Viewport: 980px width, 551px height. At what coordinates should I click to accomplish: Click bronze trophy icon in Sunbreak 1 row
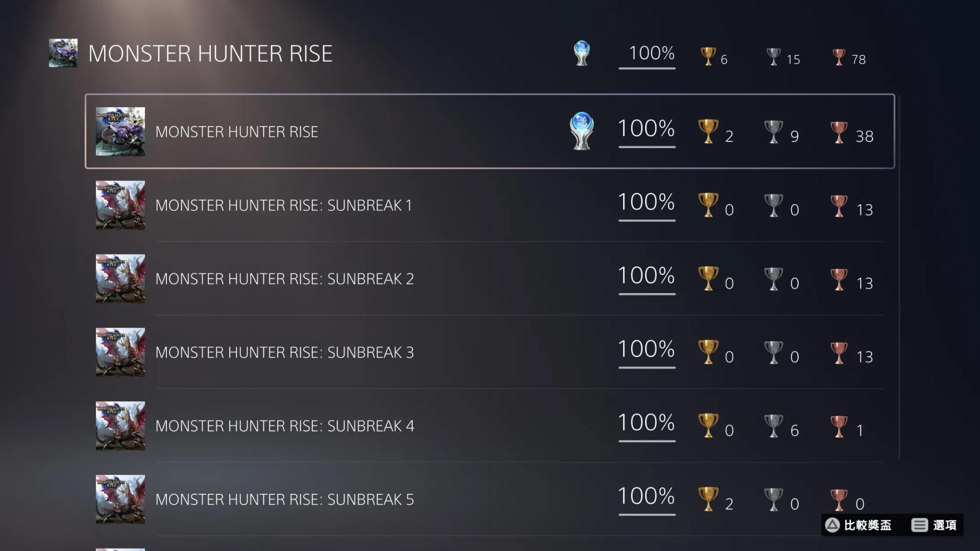839,205
